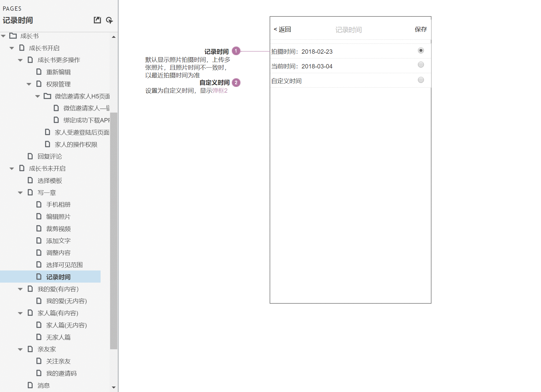The image size is (541, 392).
Task: Open the 家人受邀登陆后页面 page
Action: 82,132
